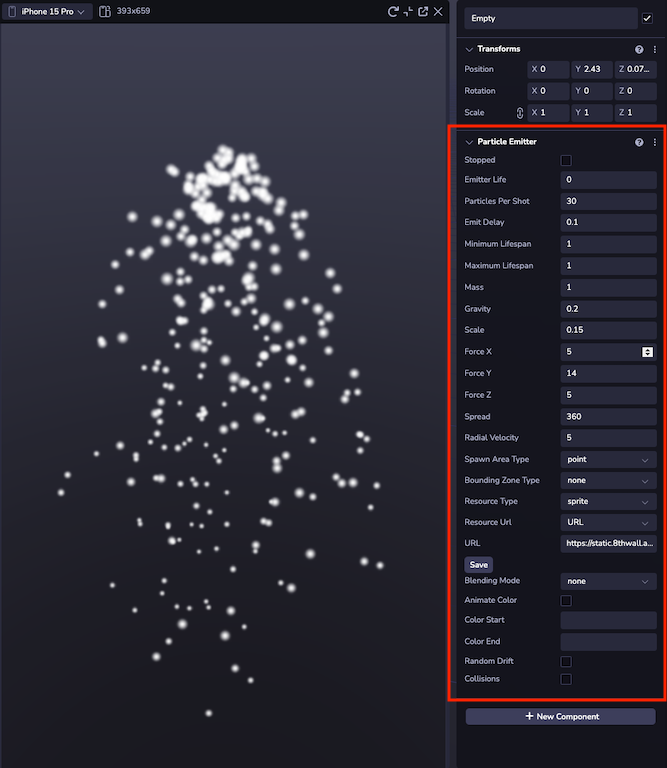Click the Maximum Lifespan field
The image size is (667, 768).
[608, 265]
